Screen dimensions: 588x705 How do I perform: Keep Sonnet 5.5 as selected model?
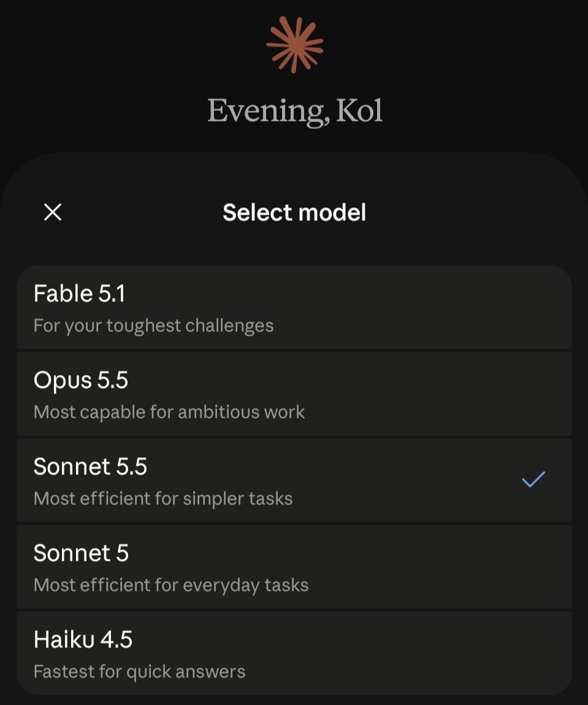coord(294,480)
